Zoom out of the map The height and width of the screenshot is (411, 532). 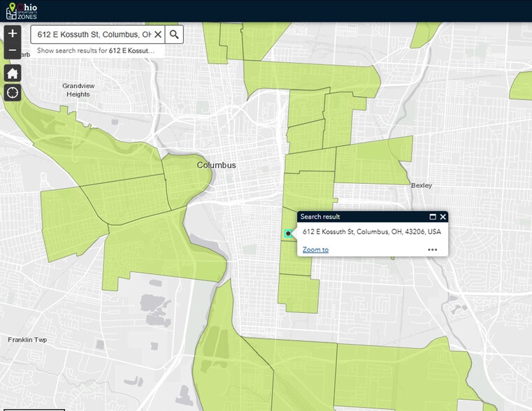coord(13,50)
